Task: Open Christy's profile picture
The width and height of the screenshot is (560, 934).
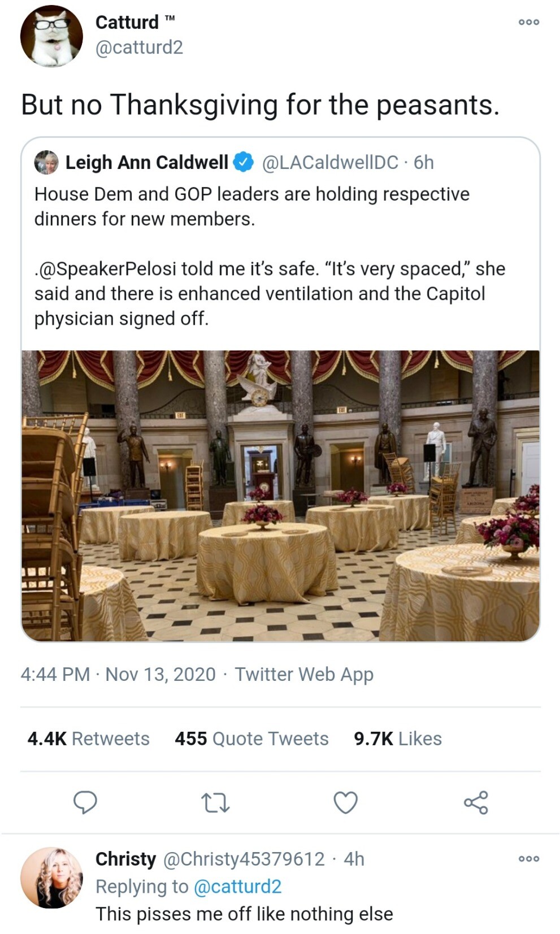Action: pos(51,877)
